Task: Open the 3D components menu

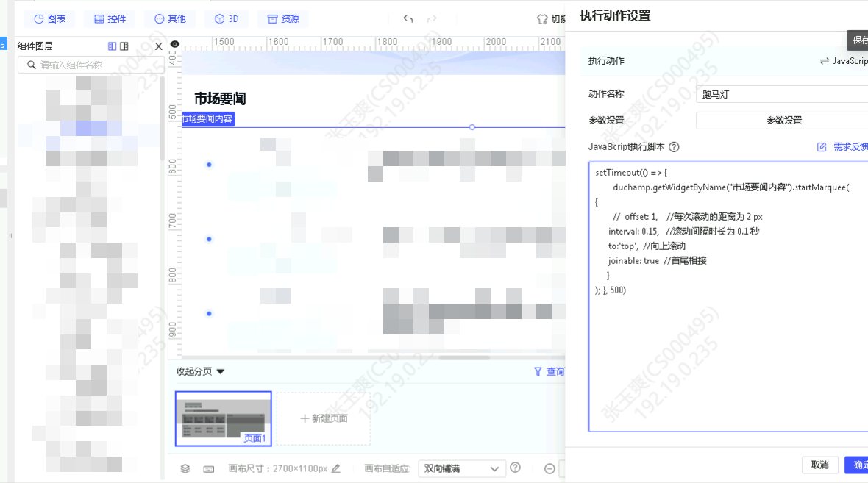Action: coord(227,19)
